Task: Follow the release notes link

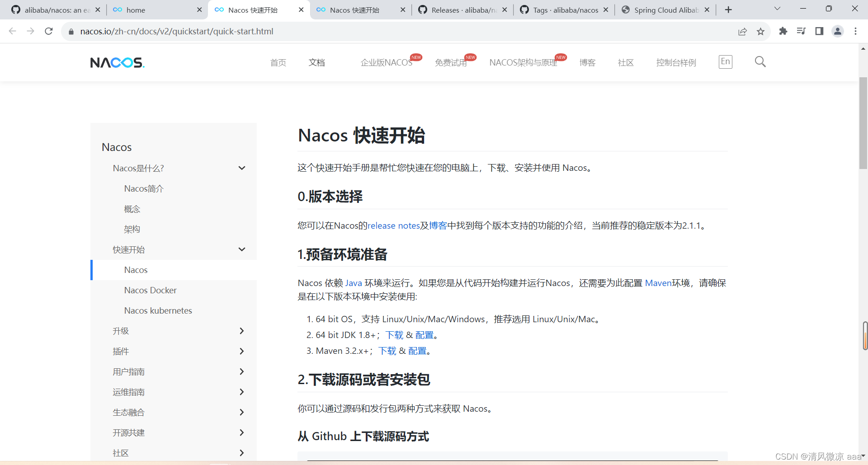Action: (x=394, y=225)
